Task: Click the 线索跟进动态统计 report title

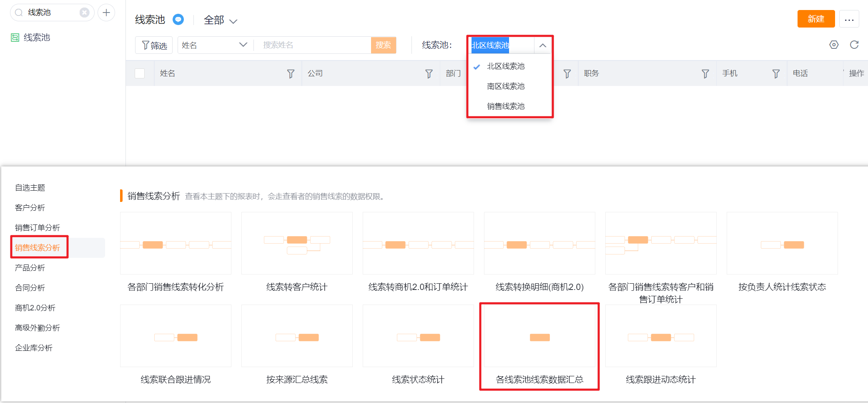Action: coord(661,380)
